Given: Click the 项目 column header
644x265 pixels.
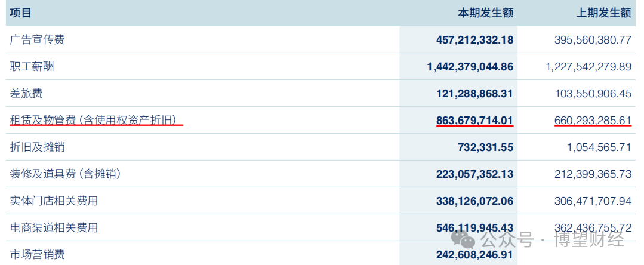Looking at the screenshot, I should click(21, 13).
